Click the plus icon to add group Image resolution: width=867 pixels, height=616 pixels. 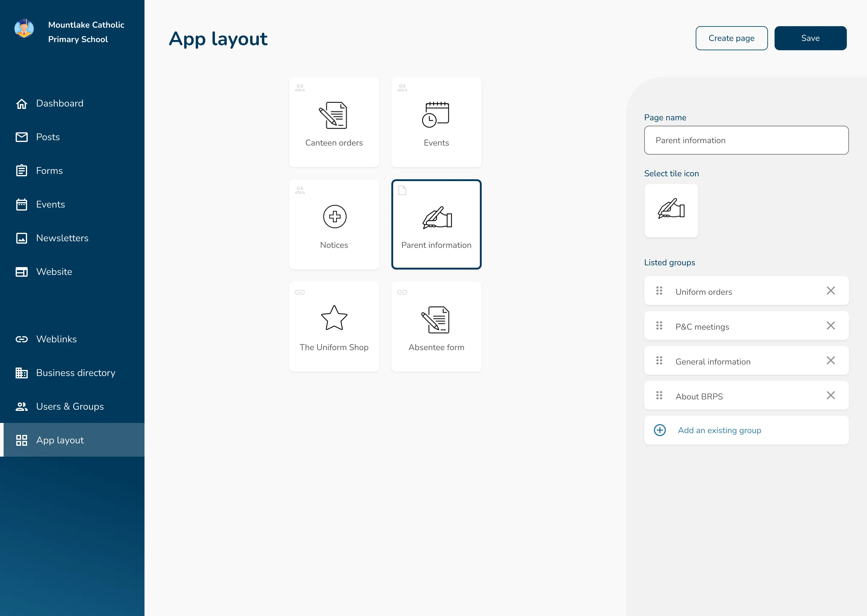pos(659,430)
